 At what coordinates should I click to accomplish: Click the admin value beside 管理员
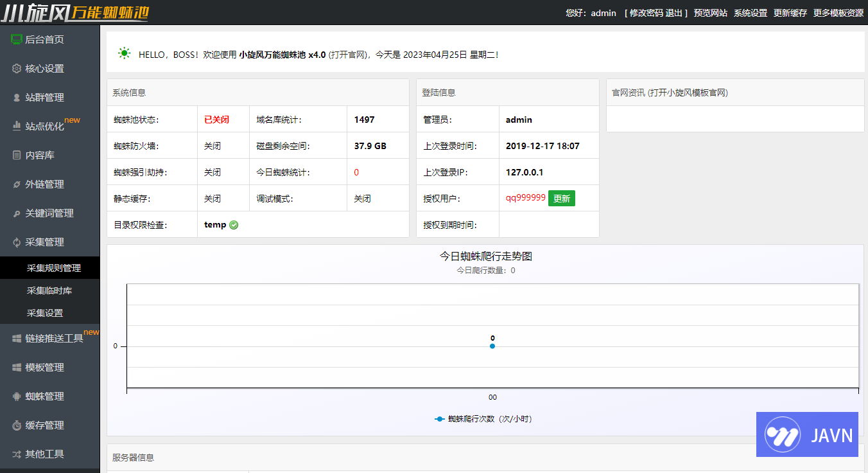[x=519, y=120]
